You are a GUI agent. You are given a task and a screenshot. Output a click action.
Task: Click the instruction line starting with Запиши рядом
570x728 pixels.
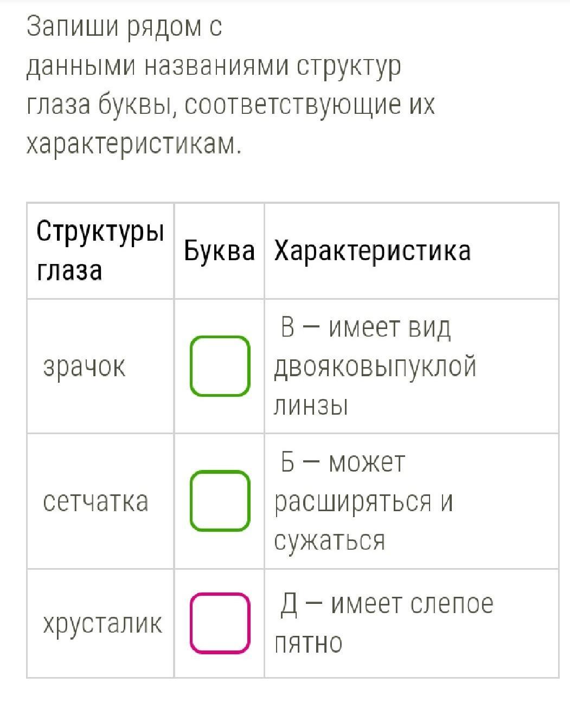click(125, 27)
